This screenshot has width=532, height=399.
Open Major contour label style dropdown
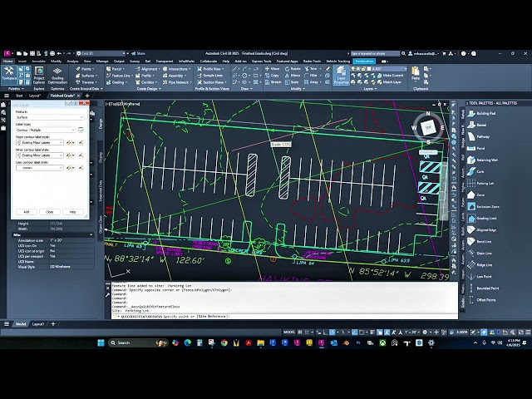pos(40,142)
